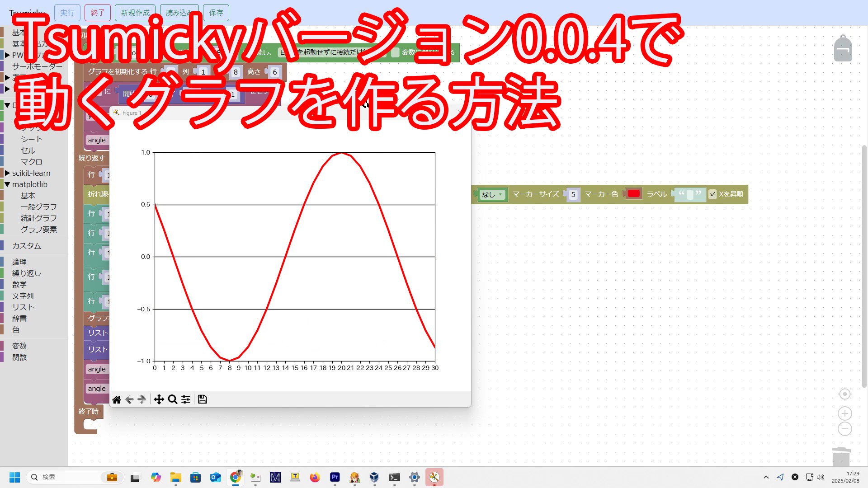The image size is (868, 488).
Task: Activate the zoom magnifier in Figure 1
Action: (x=172, y=399)
